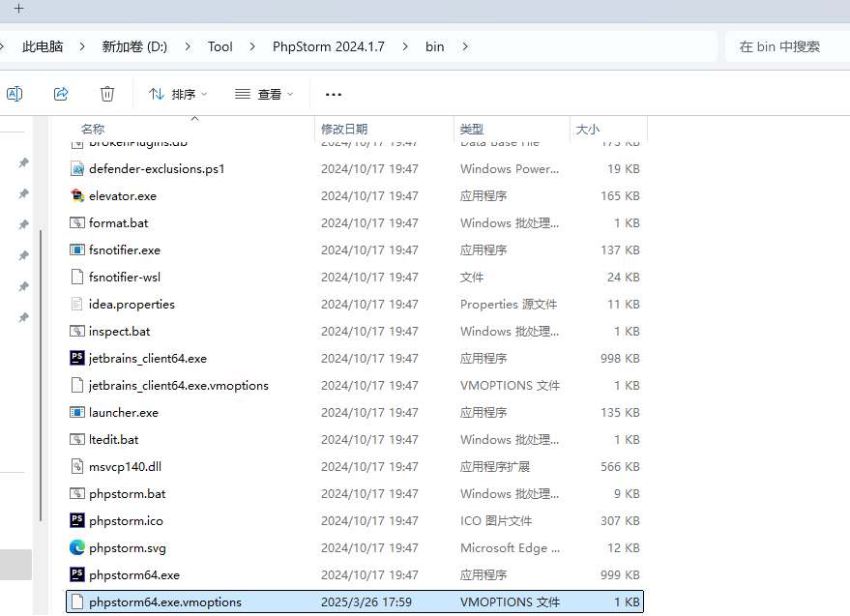Click the Properties 源文件 type cell
Screen dimensions: 850x616
point(509,305)
